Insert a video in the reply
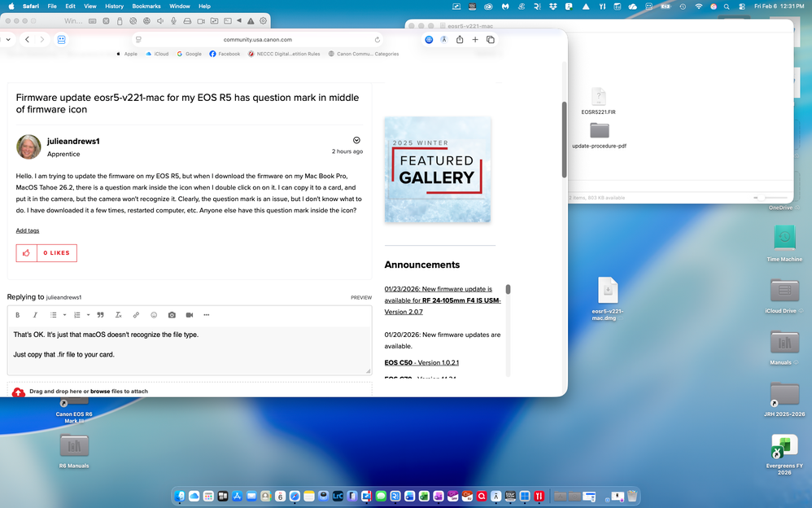The height and width of the screenshot is (508, 812). point(190,315)
